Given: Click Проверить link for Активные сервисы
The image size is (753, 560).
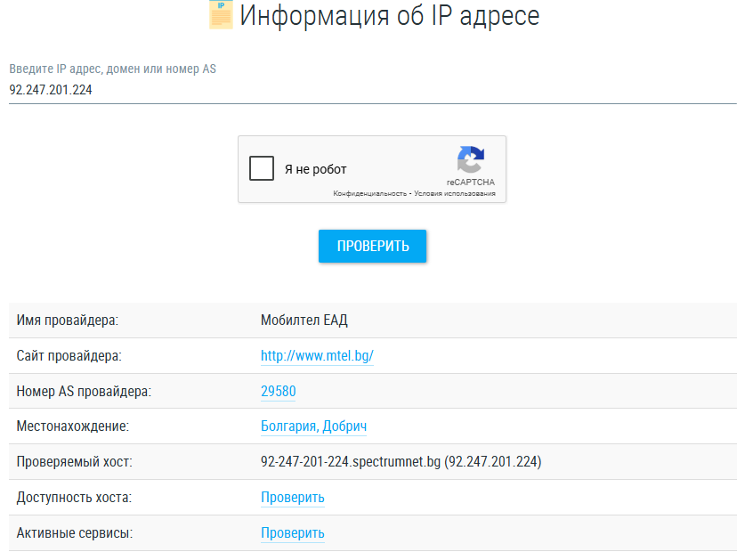Looking at the screenshot, I should pyautogui.click(x=293, y=533).
